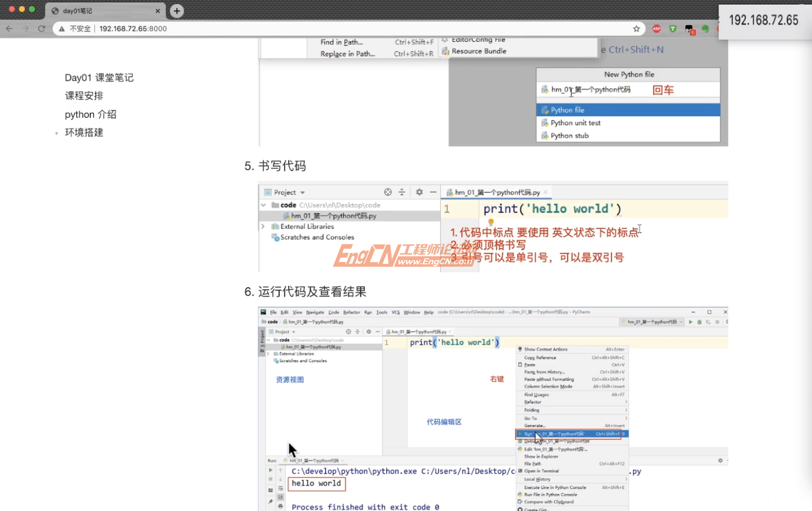This screenshot has height=511, width=812.
Task: Open the run configuration dropdown hm_01_第一个python代码
Action: 652,322
